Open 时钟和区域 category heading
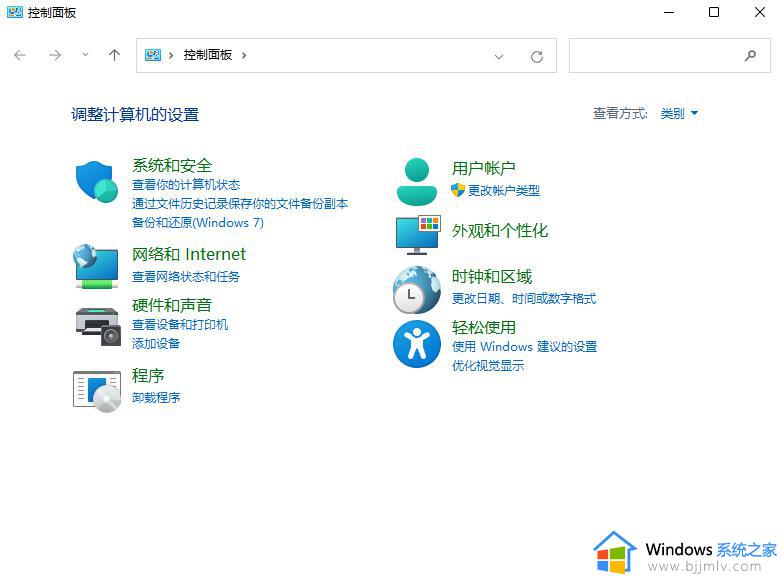Screen dimensions: 782x580 click(x=492, y=276)
